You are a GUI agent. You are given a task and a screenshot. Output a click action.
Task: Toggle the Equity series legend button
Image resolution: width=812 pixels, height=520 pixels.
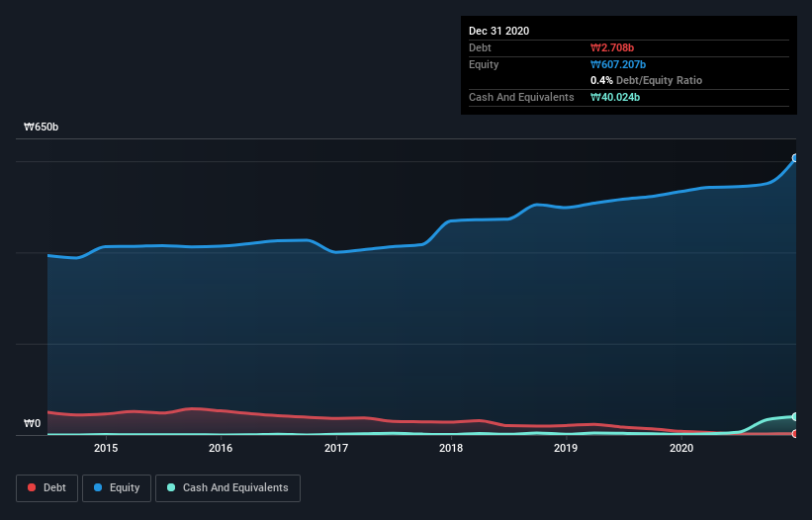pyautogui.click(x=117, y=488)
